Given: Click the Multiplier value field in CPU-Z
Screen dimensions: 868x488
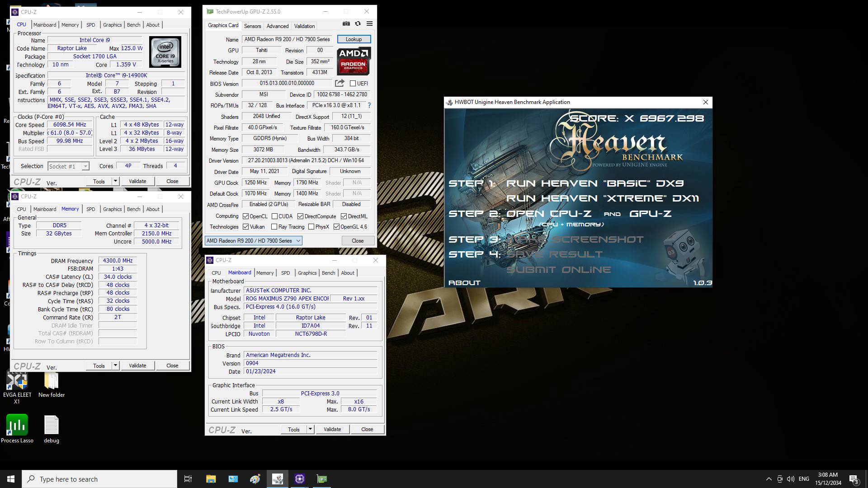Looking at the screenshot, I should pos(70,133).
